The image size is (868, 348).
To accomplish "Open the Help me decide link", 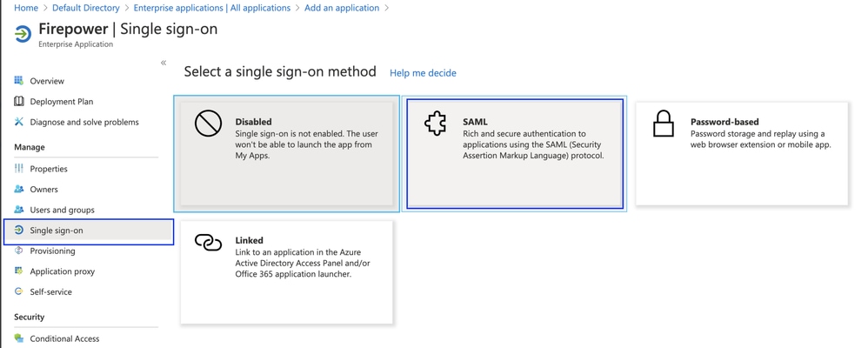I will click(423, 73).
